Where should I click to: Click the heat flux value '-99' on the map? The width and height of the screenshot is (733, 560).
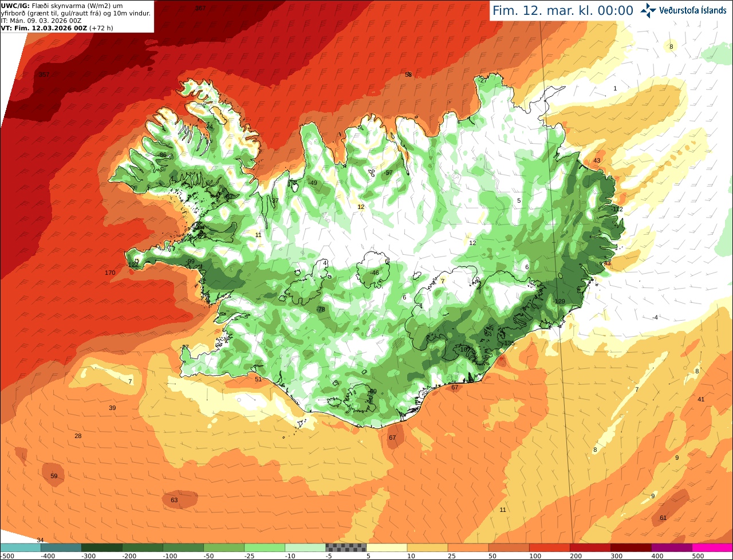[190, 262]
